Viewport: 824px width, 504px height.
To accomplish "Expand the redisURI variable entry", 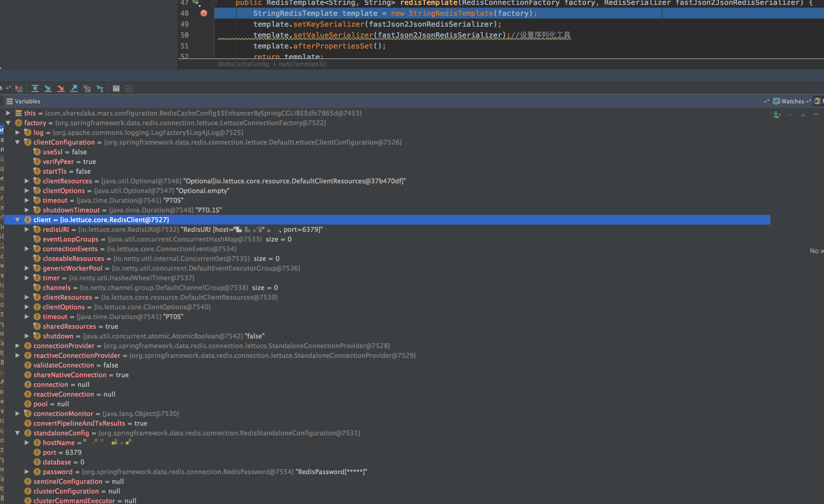I will 27,229.
